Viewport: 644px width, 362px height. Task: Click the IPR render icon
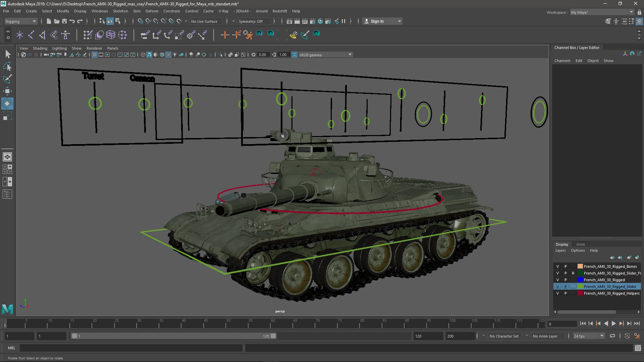[305, 21]
